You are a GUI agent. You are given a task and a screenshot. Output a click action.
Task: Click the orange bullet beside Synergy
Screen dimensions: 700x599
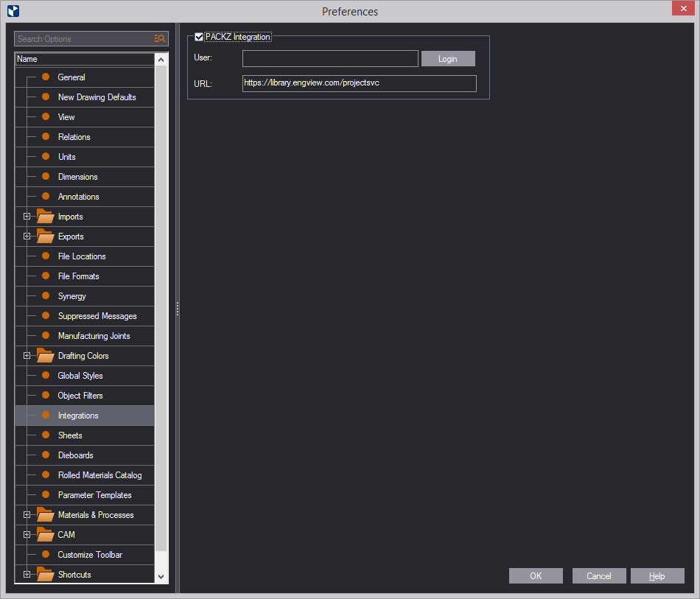pyautogui.click(x=46, y=296)
